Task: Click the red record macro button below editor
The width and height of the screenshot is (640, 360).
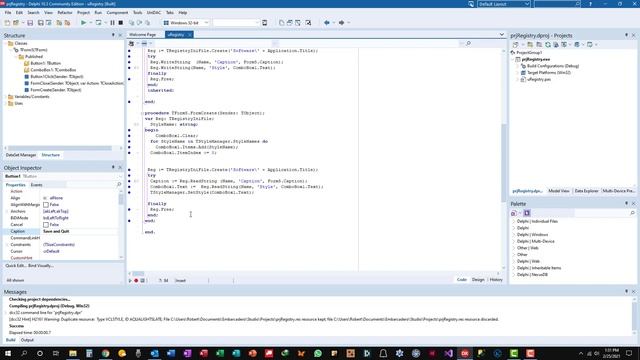Action: pos(136,280)
